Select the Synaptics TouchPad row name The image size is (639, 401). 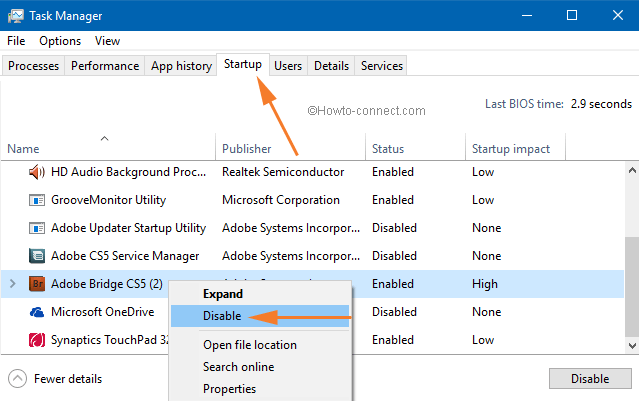pos(109,340)
